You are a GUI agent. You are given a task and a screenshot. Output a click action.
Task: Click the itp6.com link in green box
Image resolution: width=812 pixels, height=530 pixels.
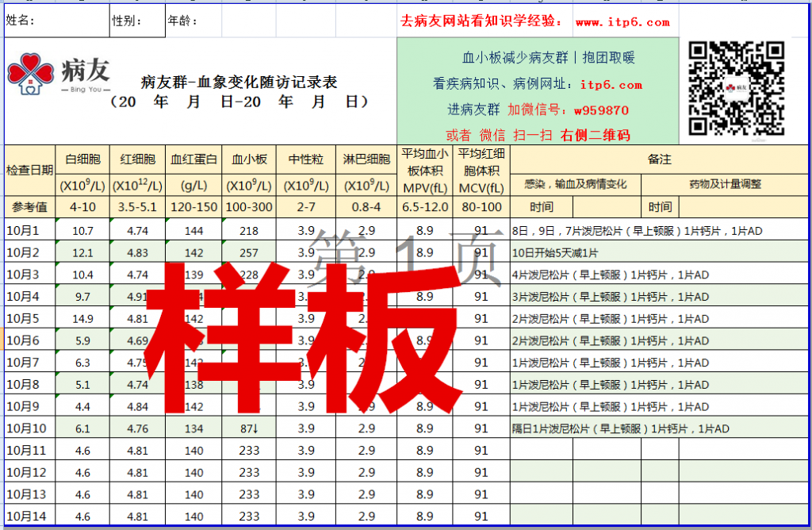tap(611, 84)
